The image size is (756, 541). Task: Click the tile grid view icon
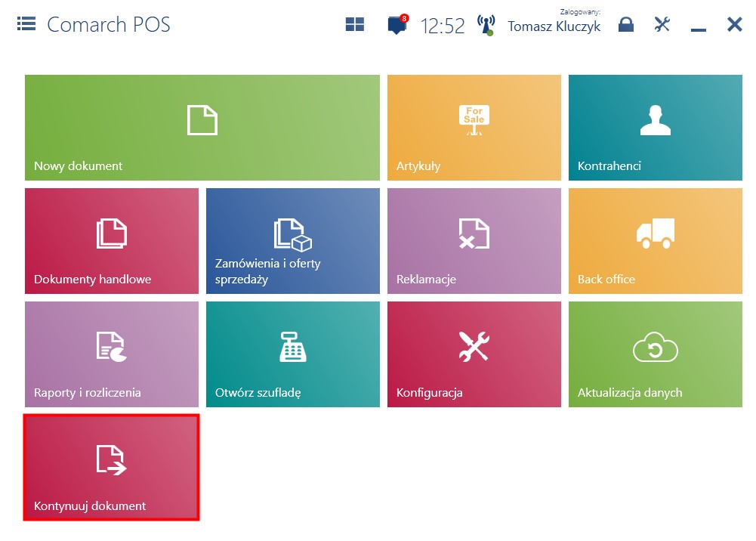tap(355, 24)
